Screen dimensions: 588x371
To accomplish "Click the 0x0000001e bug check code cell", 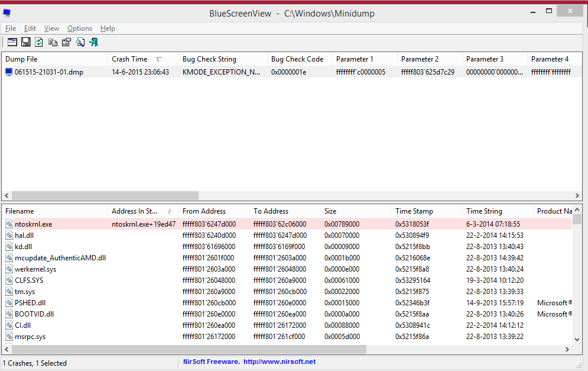I will pos(289,72).
